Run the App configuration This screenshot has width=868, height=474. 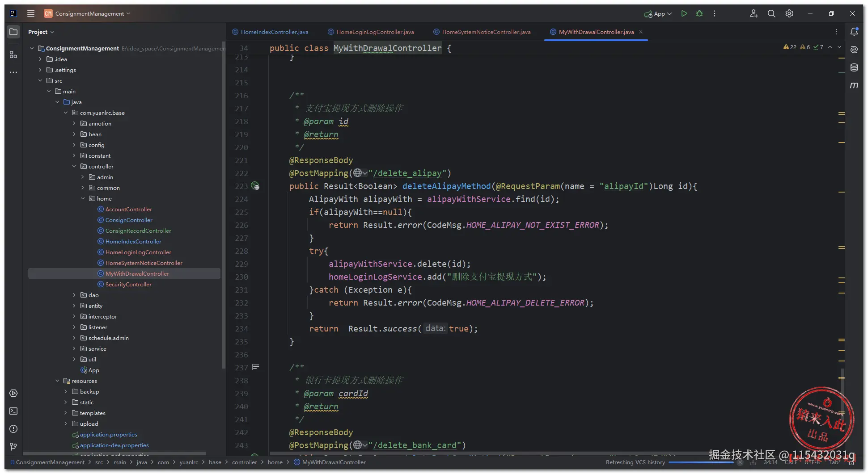[x=684, y=13]
